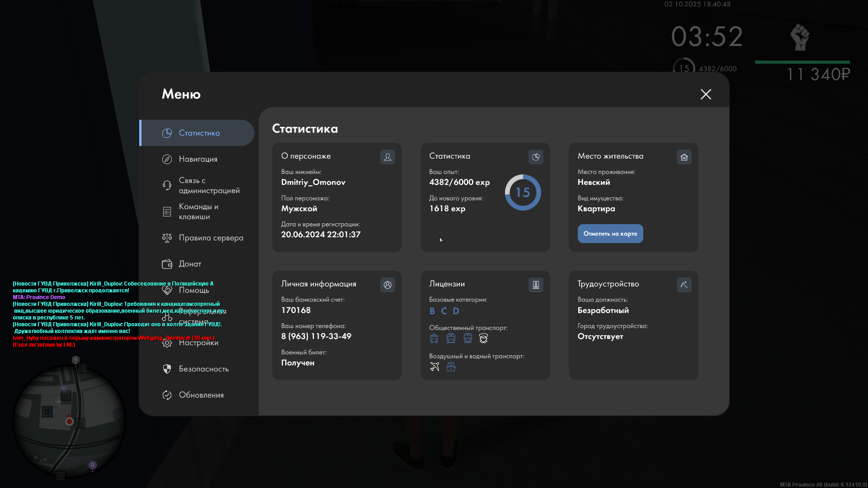
Task: Go to the Донат section
Action: (190, 264)
